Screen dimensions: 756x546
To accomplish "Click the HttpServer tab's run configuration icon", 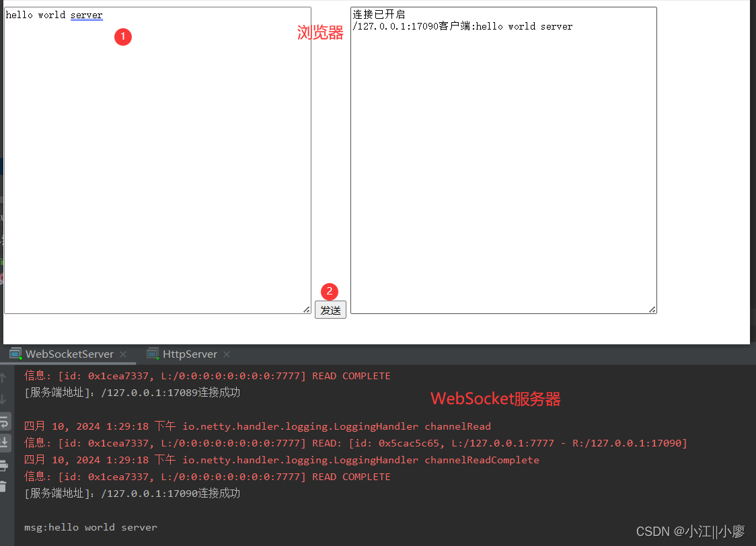I will (x=153, y=354).
